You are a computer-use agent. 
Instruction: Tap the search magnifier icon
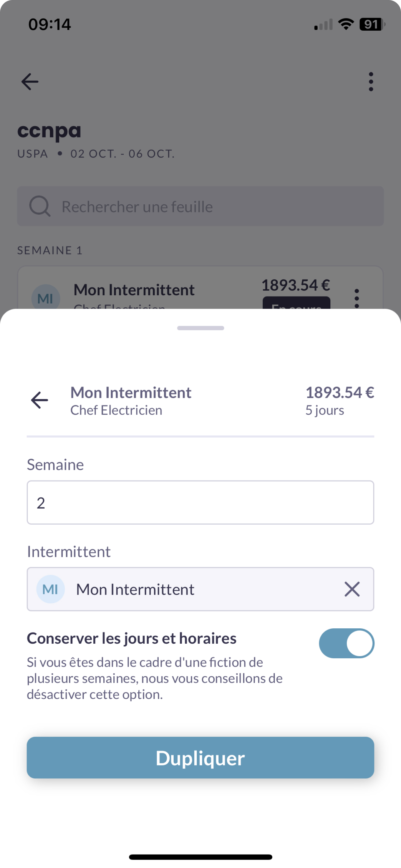coord(40,206)
